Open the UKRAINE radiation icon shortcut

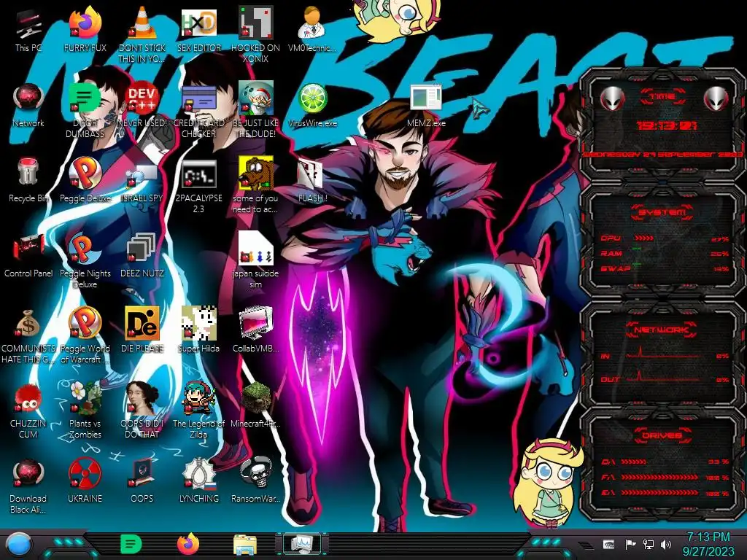pyautogui.click(x=85, y=481)
